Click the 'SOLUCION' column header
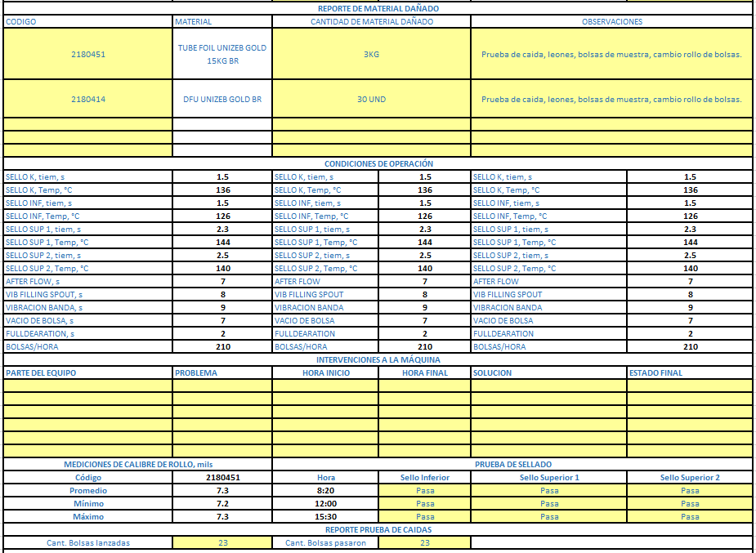 (x=548, y=372)
